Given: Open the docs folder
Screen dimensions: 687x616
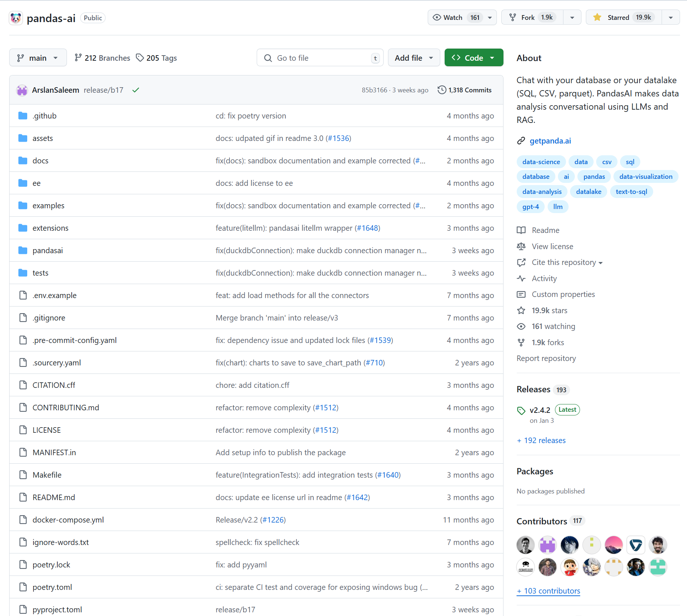Looking at the screenshot, I should 40,161.
